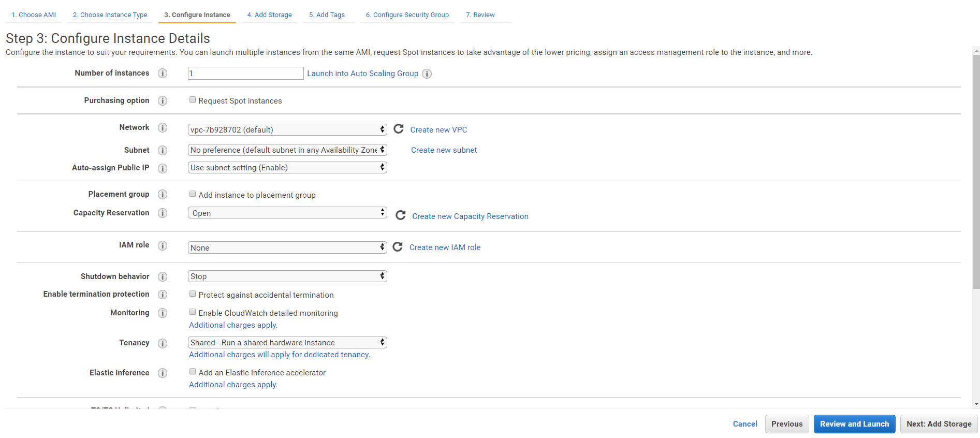
Task: Click the Previous button
Action: 787,424
